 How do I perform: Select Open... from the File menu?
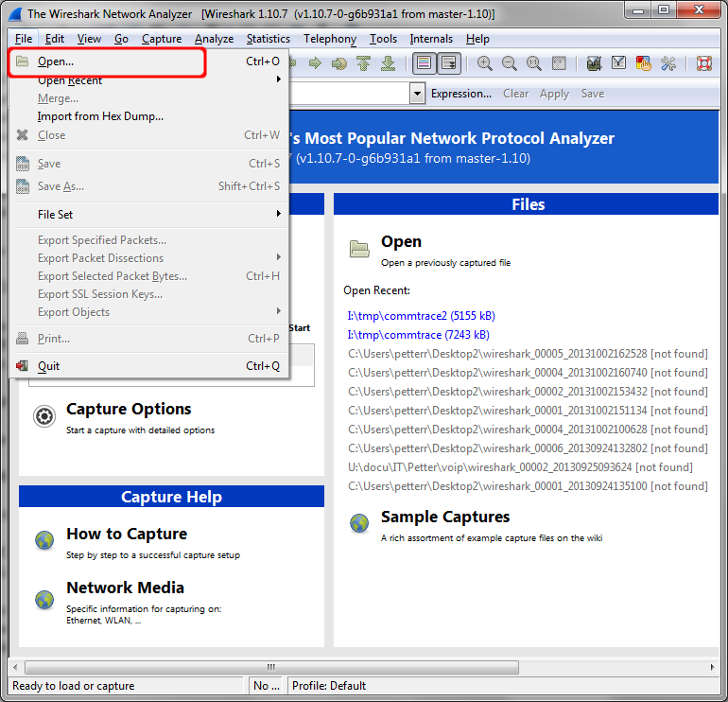click(56, 61)
